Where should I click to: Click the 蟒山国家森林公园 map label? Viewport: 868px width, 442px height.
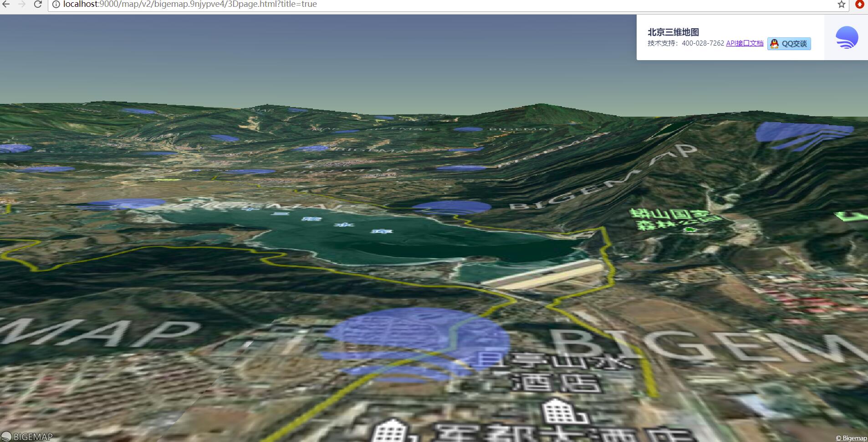tap(675, 220)
